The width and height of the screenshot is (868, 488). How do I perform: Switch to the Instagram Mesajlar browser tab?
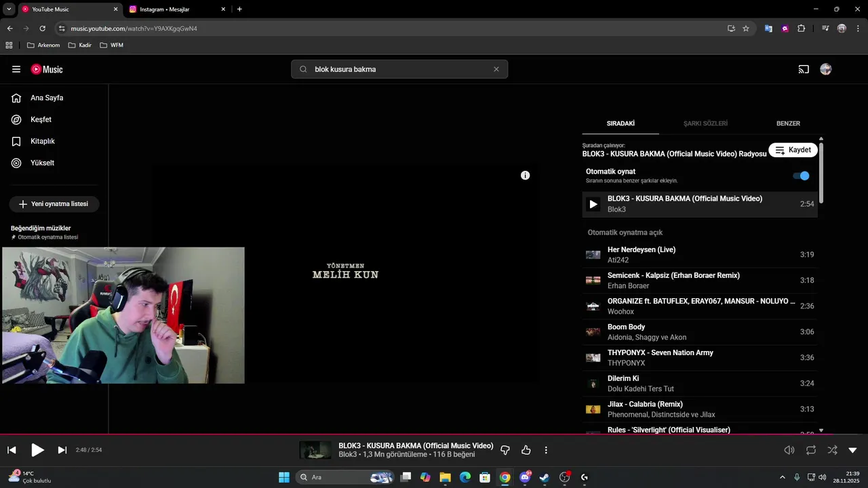tap(178, 9)
